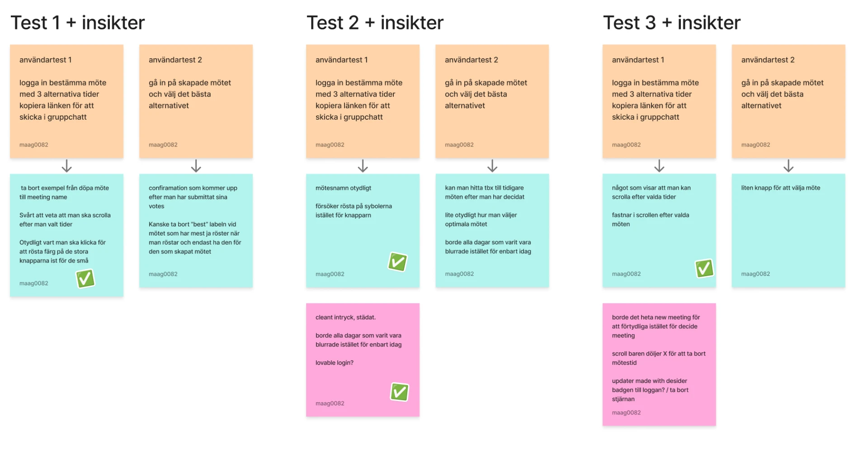Click the arrow beneath Test 2 användartest 1
Screen dimensions: 868x452
click(x=363, y=166)
